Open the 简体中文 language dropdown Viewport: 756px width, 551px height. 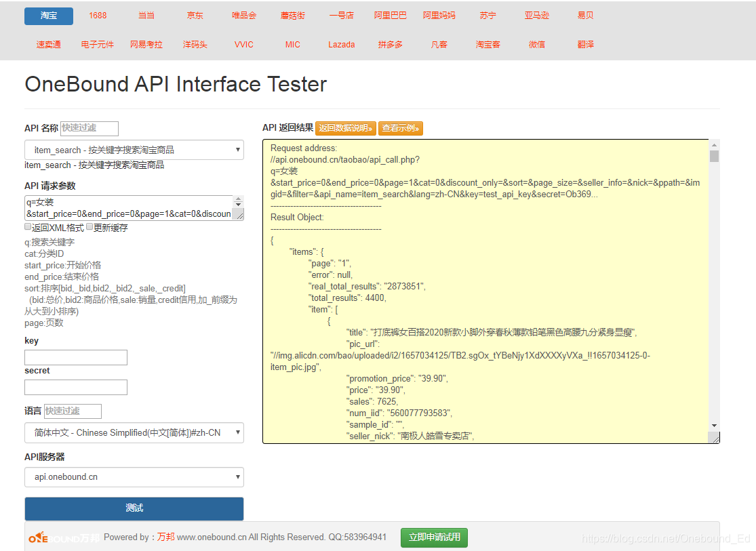click(134, 433)
